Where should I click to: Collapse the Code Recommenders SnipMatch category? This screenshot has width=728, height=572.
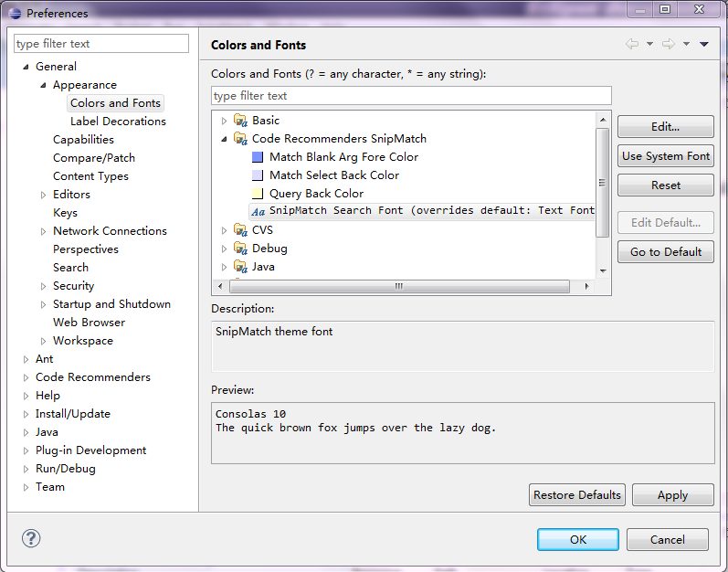pyautogui.click(x=225, y=139)
